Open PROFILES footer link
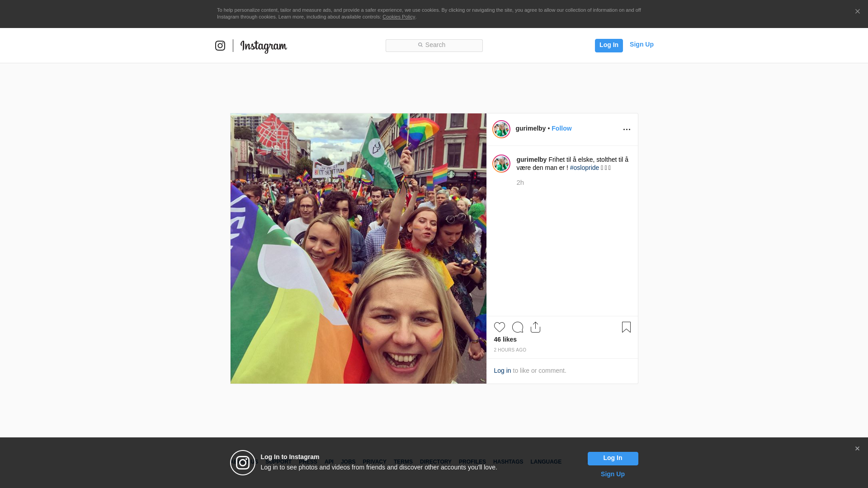This screenshot has height=488, width=868. 472,462
